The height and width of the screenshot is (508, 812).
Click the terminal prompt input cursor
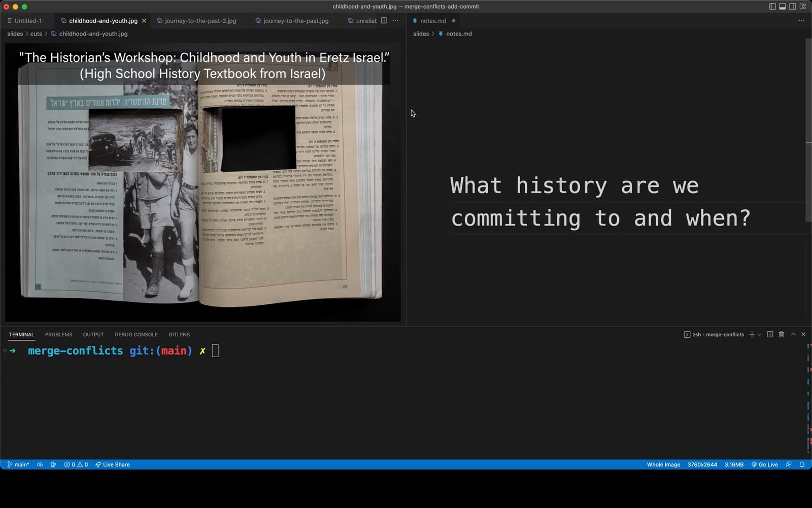[215, 351]
